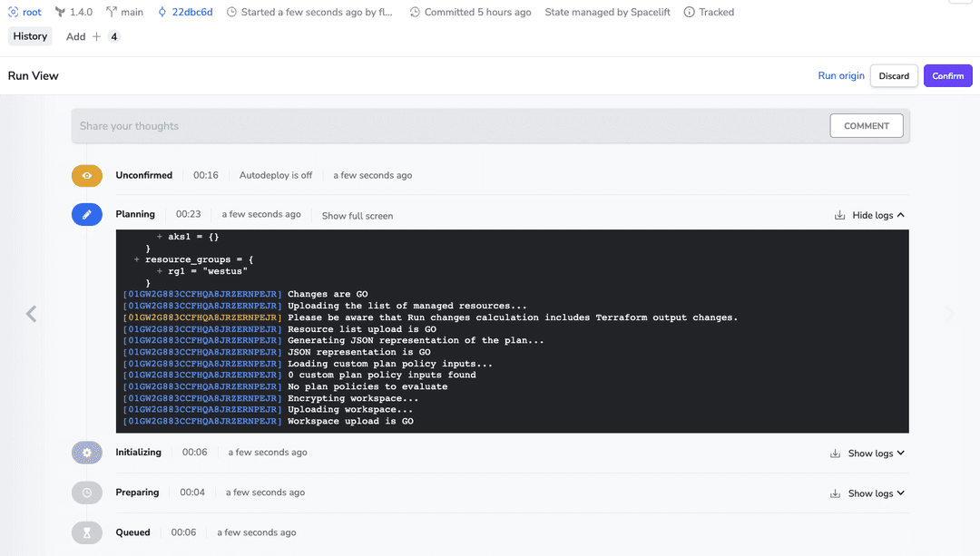The image size is (980, 556).
Task: Download the Queued phase logs
Action: point(835,532)
